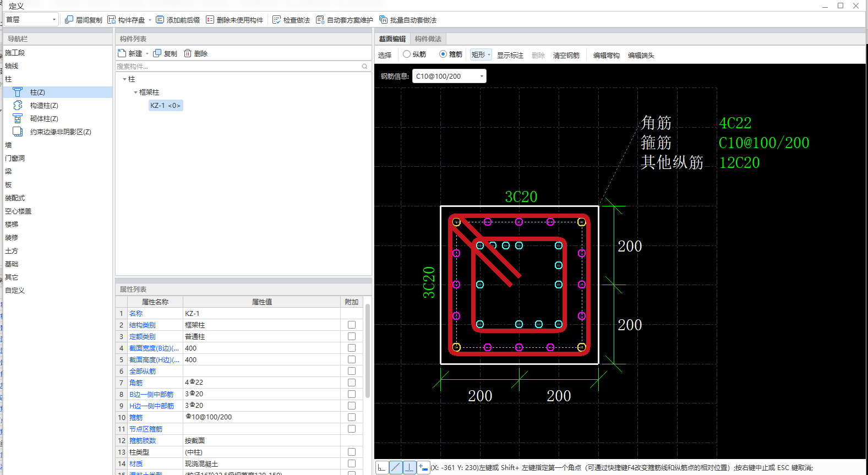Click the 检查做法 icon

(x=276, y=20)
